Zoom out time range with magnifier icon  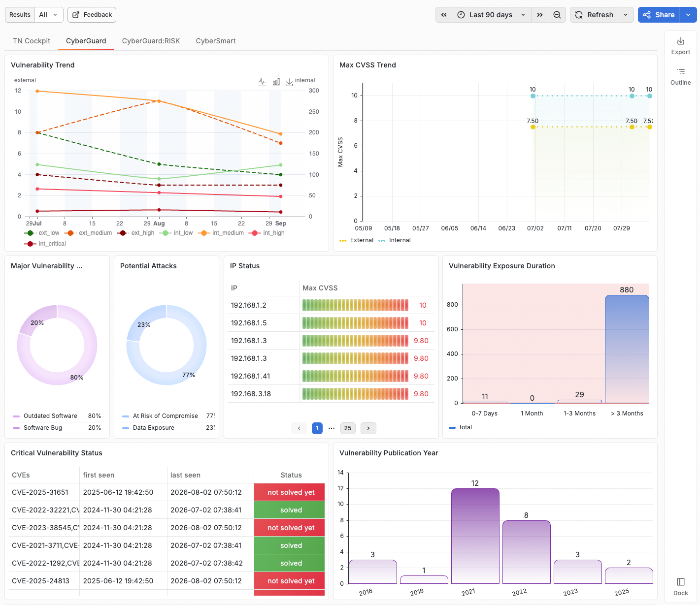(557, 15)
